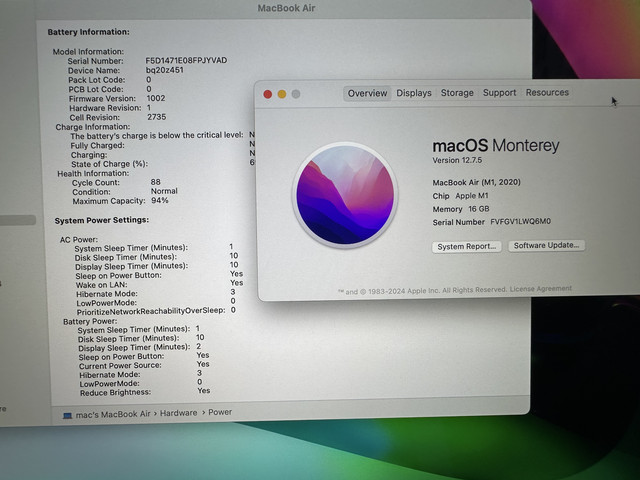This screenshot has width=640, height=480.
Task: Click the Hardware Revision label
Action: [105, 108]
